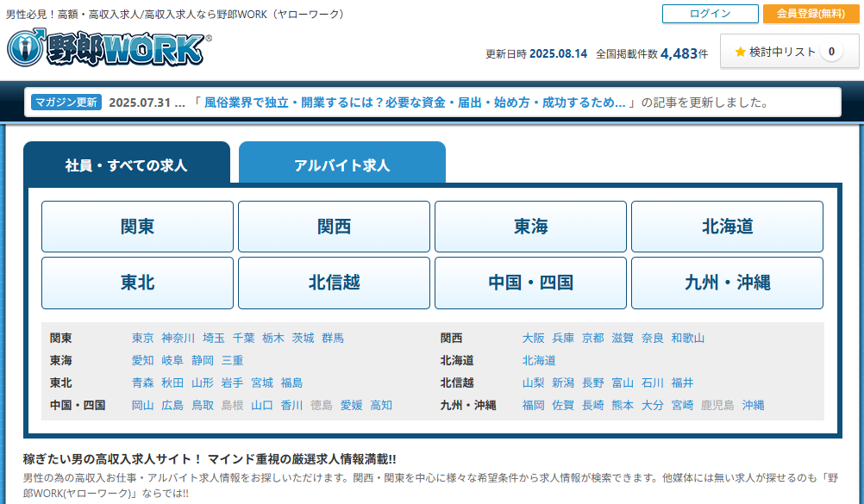Open 神奈川 prefecture link
The image size is (864, 504).
(178, 339)
